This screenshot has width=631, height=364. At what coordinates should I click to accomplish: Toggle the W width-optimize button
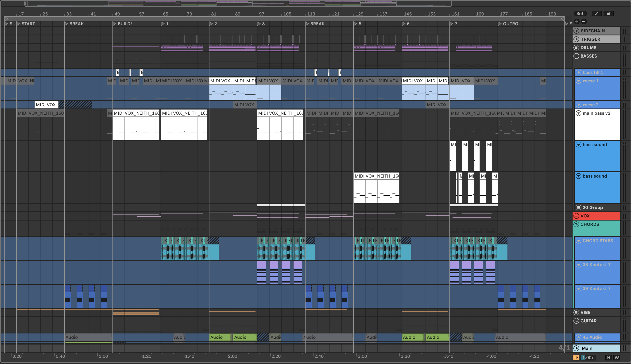[617, 358]
